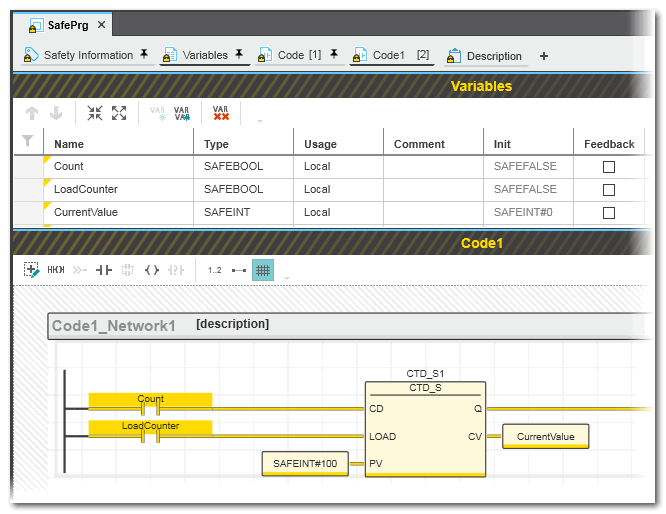
Task: Click the SAFEINT#100 PV input field
Action: point(305,464)
